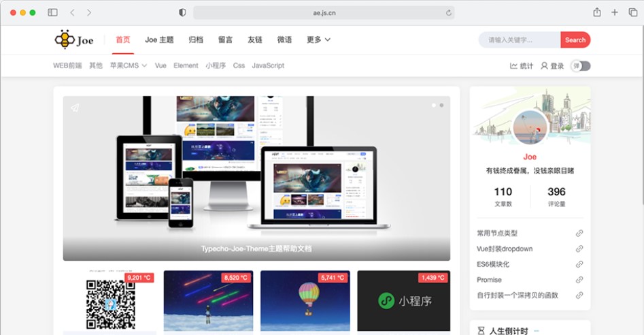The image size is (644, 335).
Task: Click link icon beside ES6模块化
Action: click(579, 264)
